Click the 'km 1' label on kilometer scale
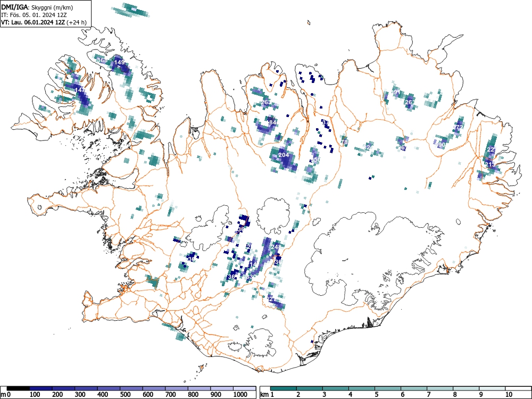The height and width of the screenshot is (399, 532). click(x=267, y=395)
